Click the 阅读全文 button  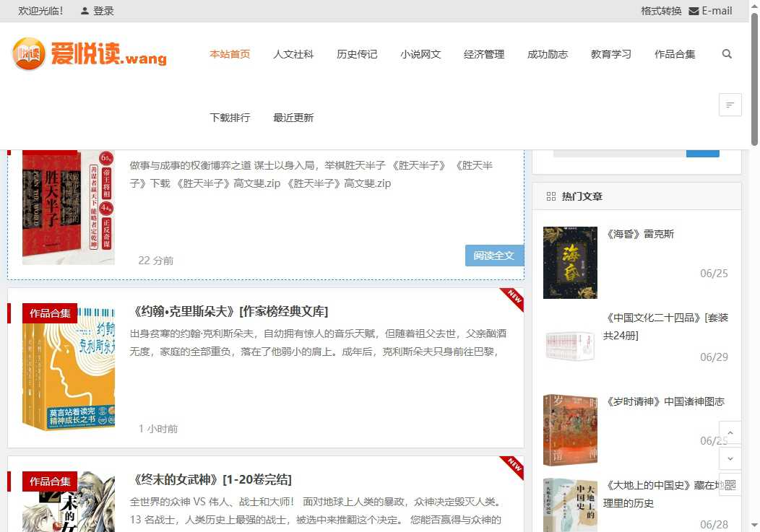click(494, 256)
